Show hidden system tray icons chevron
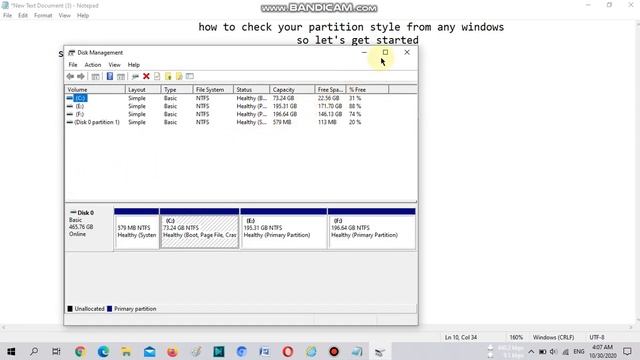The image size is (640, 360). (531, 351)
